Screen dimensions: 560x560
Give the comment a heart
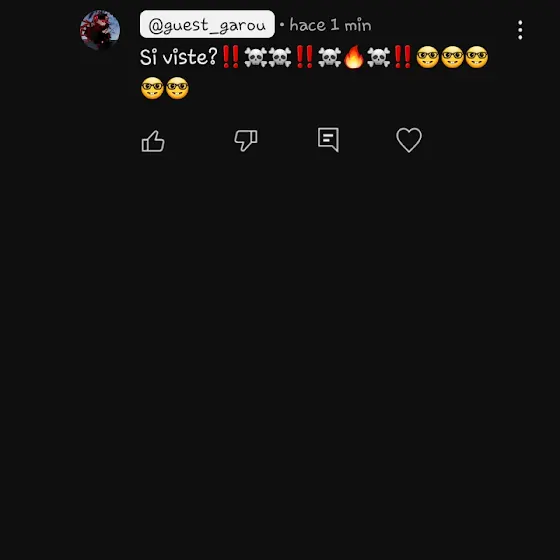409,140
